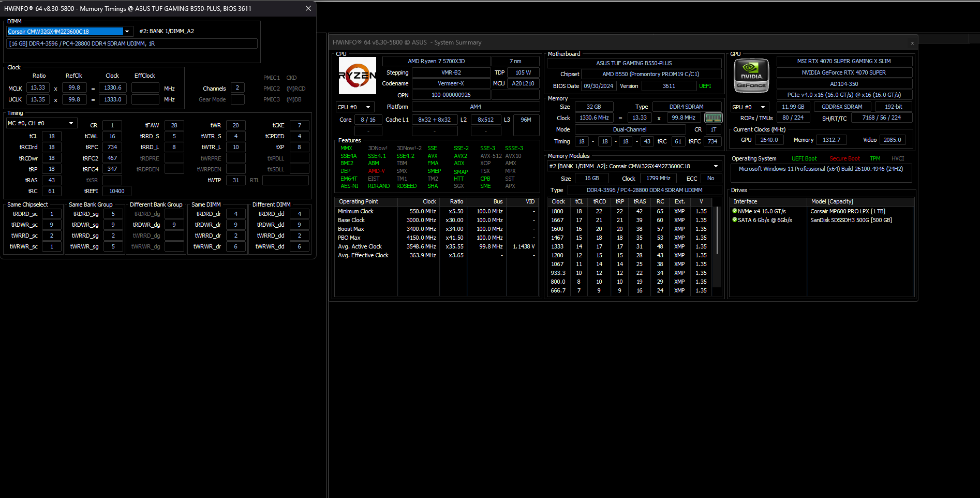Screen dimensions: 980x498
Task: Click the red AMD-V feature label
Action: click(x=376, y=171)
